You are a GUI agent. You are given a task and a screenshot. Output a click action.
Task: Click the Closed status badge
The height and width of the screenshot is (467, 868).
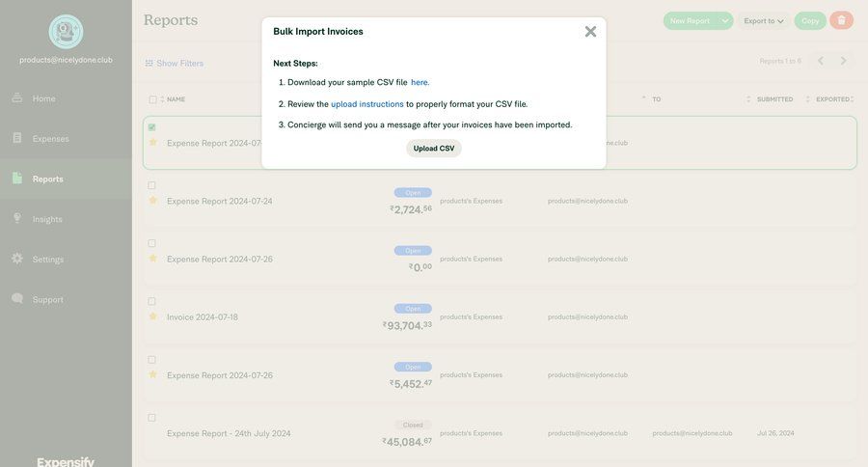point(413,425)
